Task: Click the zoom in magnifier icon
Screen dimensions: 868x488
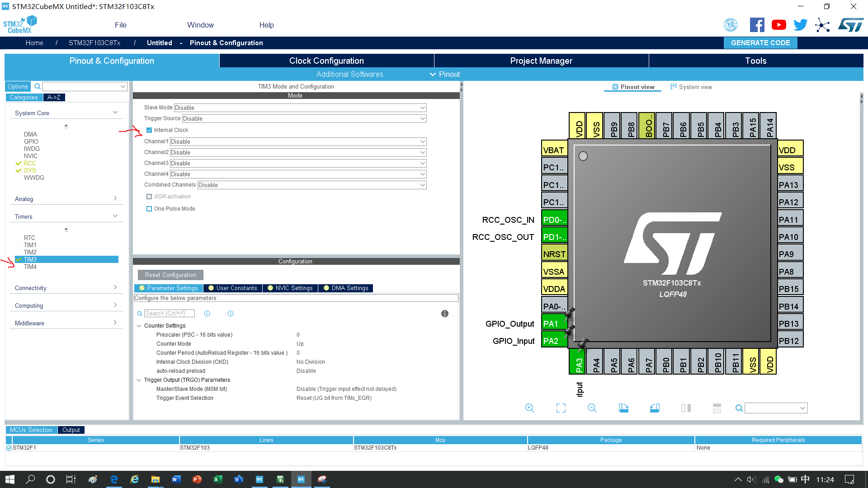Action: pos(529,408)
